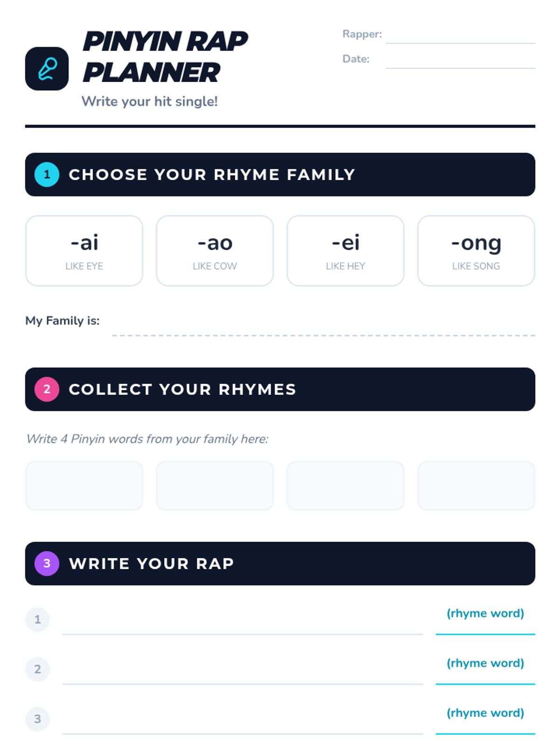Viewport: 560px width, 747px height.
Task: Click line number 2 circle
Action: [37, 669]
